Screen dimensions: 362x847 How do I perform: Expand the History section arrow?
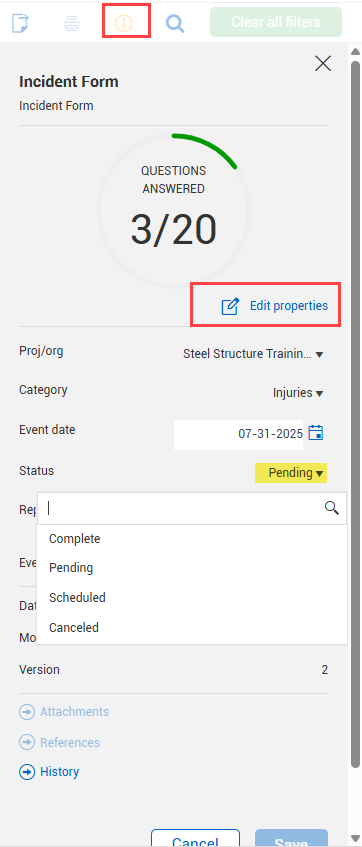26,772
